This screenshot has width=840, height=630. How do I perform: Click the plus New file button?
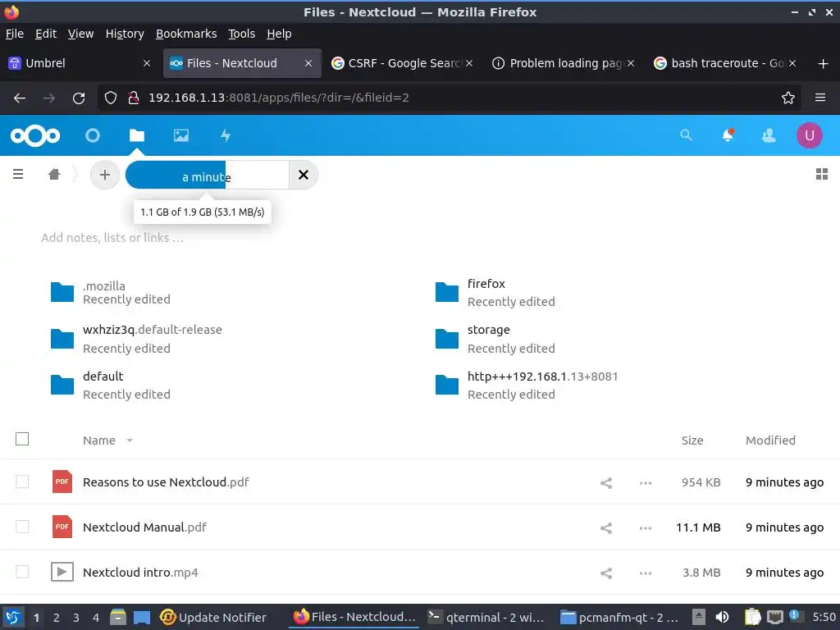104,175
